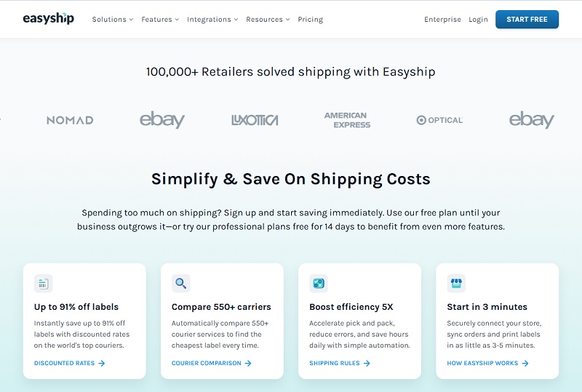The image size is (582, 392).
Task: Click the Nomad brand logo
Action: tap(70, 120)
